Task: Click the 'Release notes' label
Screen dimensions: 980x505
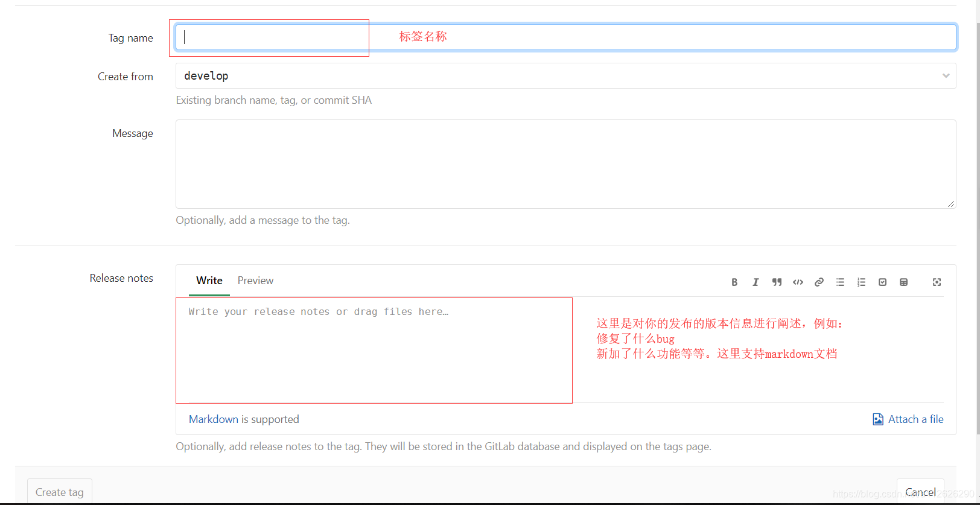Action: click(121, 278)
